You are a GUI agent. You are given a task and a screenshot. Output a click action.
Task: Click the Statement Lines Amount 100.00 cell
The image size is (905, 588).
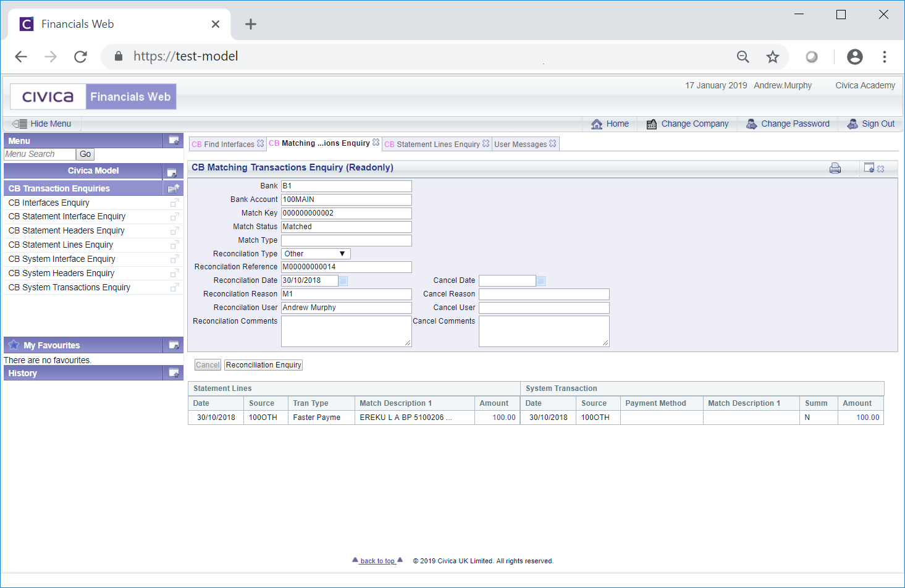click(x=497, y=418)
